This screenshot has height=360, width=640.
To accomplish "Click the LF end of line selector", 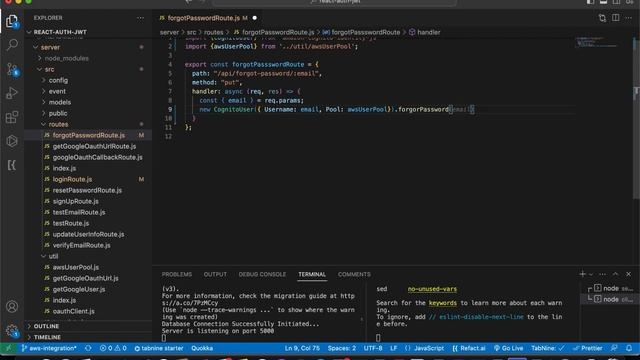I will (393, 348).
